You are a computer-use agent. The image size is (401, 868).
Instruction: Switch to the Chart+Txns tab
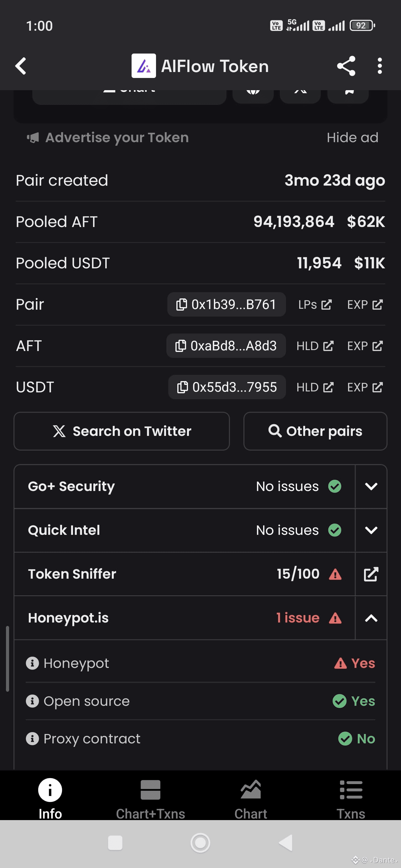pyautogui.click(x=150, y=799)
